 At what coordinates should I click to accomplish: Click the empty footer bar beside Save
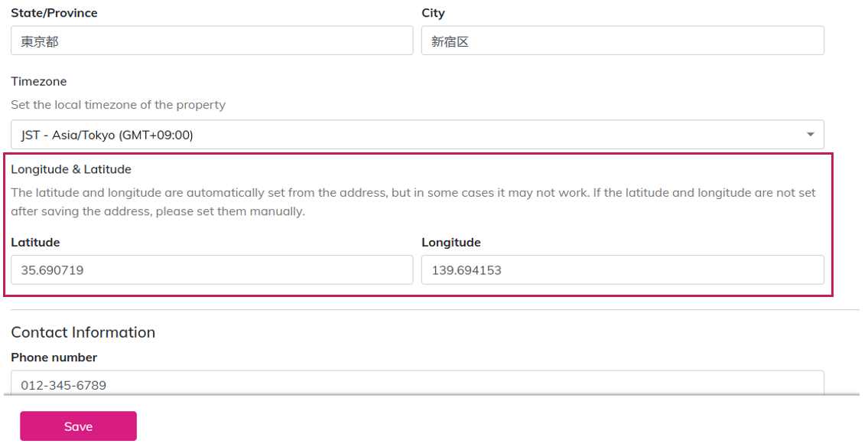(x=497, y=426)
